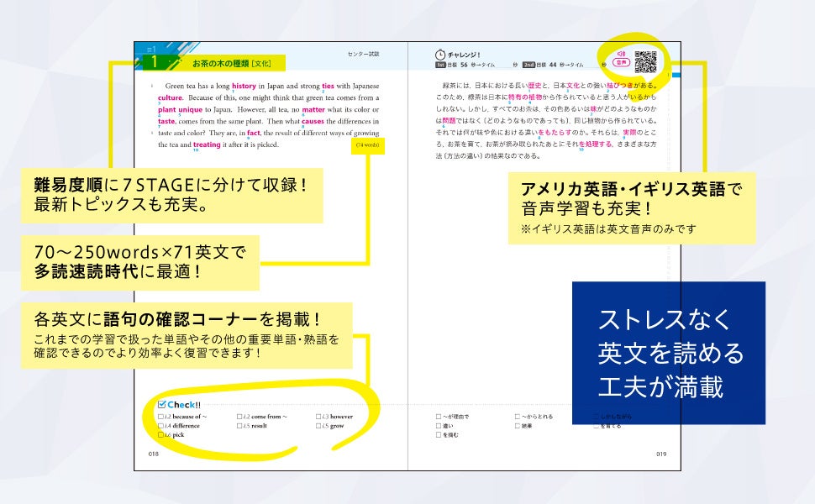
Task: Tick the 'difference' checkbox
Action: click(x=160, y=426)
